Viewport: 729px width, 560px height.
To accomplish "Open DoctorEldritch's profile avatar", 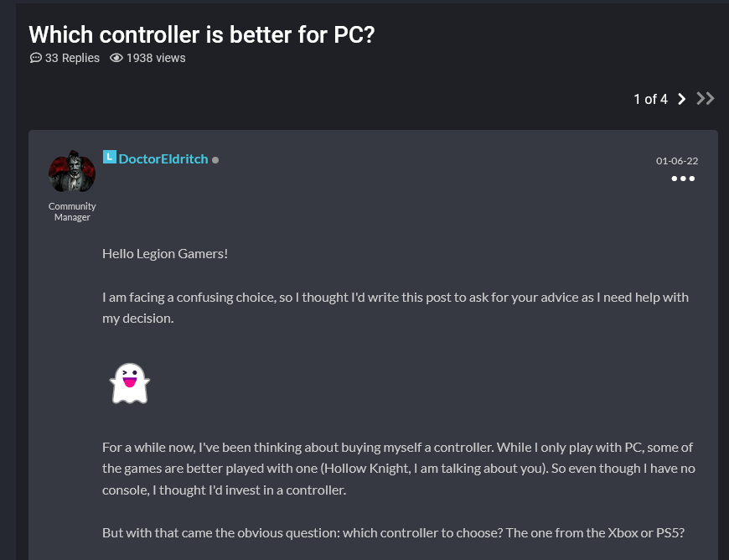I will point(72,171).
